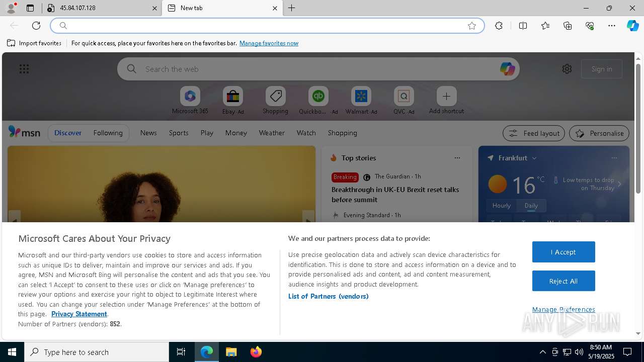This screenshot has height=362, width=644.
Task: Open weather card more options ellipsis
Action: tap(614, 158)
